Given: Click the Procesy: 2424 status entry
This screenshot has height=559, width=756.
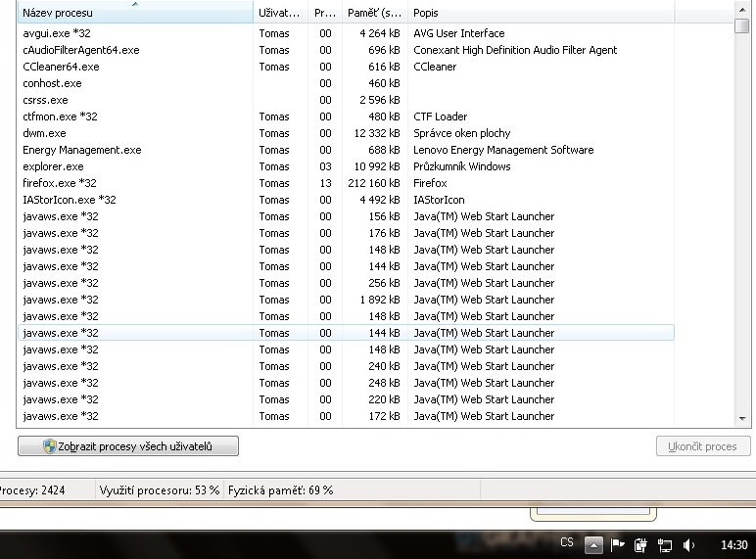Looking at the screenshot, I should pos(32,490).
